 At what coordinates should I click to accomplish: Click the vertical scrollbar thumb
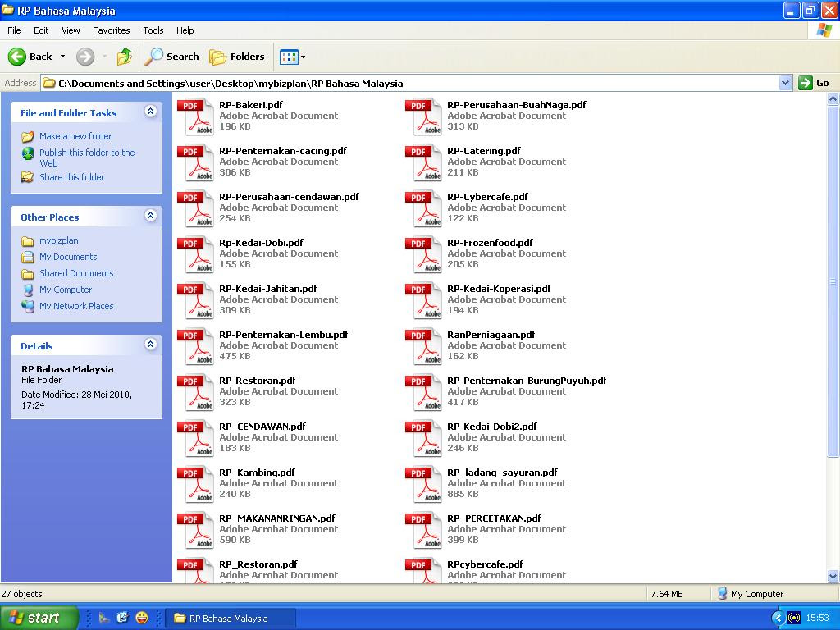833,281
